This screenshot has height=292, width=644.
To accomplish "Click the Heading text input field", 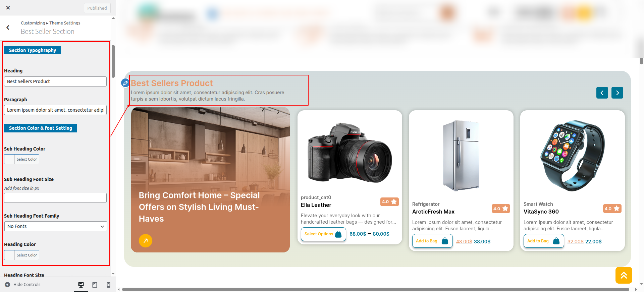I will pos(55,81).
